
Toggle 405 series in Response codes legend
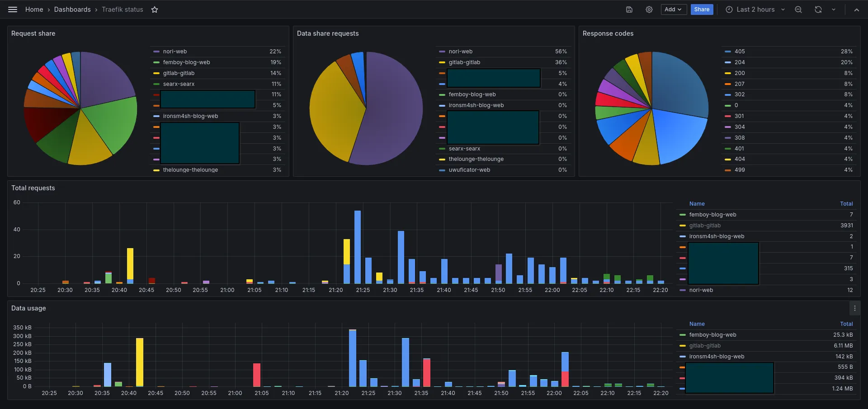740,52
